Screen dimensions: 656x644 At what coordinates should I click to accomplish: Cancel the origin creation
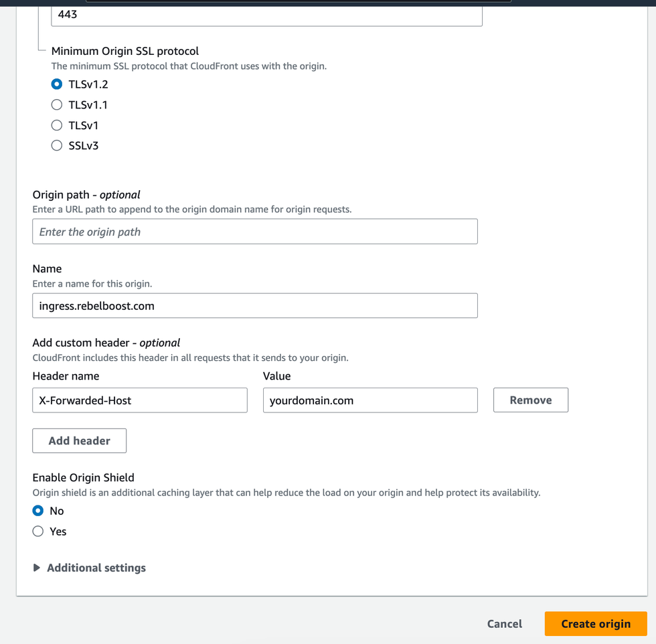click(504, 624)
